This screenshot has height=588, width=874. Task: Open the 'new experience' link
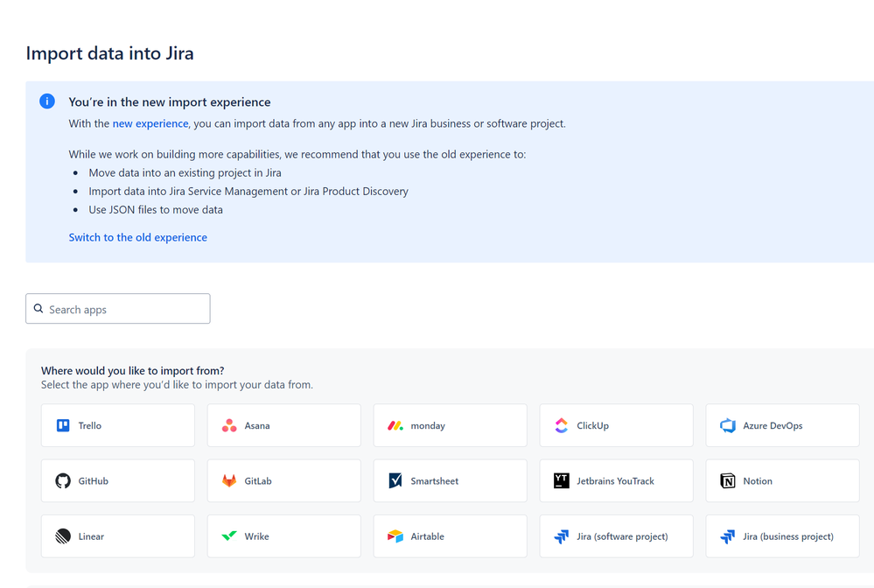point(150,123)
